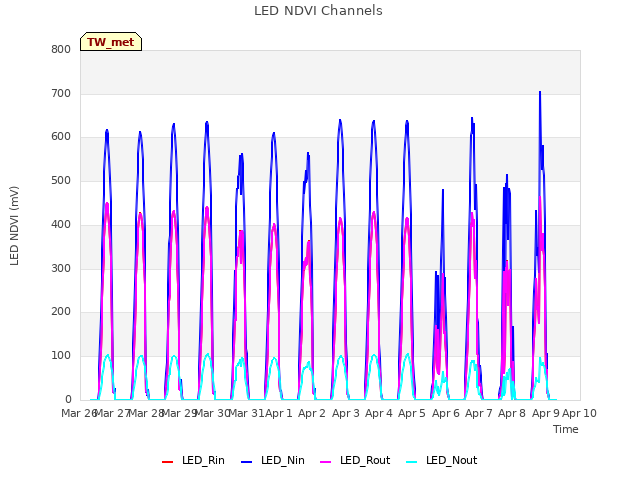Click the x-axis tick Apr 6
The height and width of the screenshot is (480, 640).
click(446, 413)
